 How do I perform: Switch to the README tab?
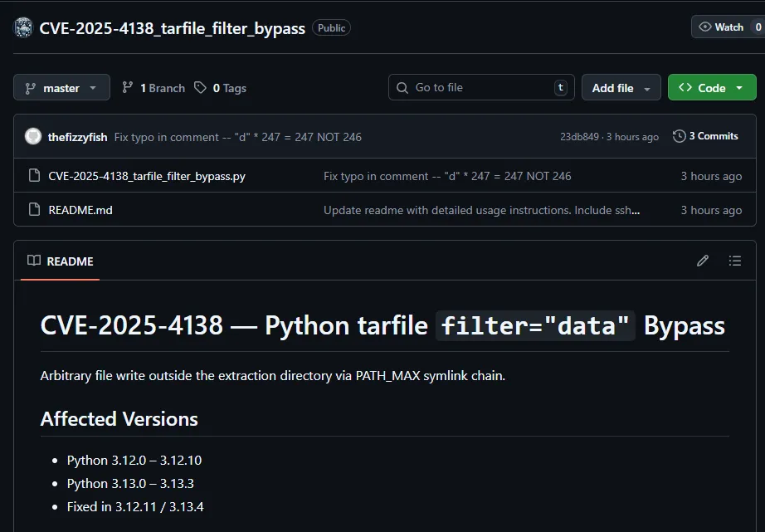[x=61, y=261]
